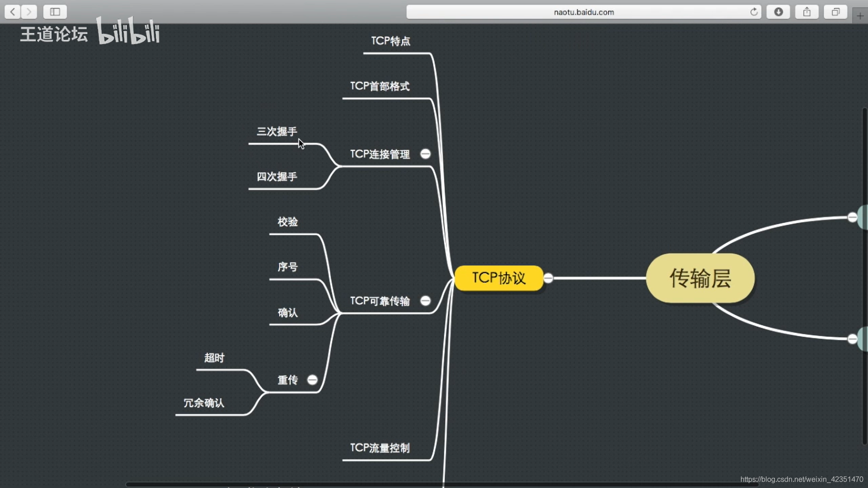Go forward with Safari forward arrow
The height and width of the screenshot is (488, 868).
[29, 12]
